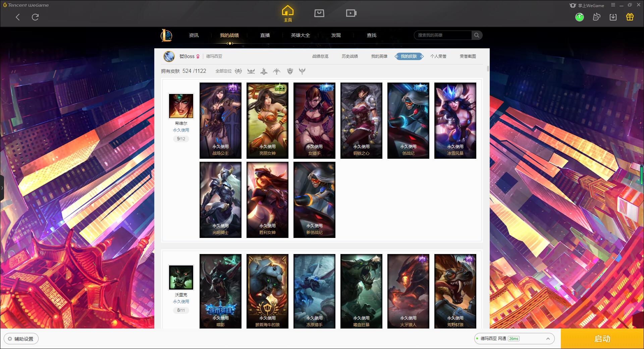Open the 冰雪风暴 skin card
Screen dimensions: 644x349
(455, 121)
